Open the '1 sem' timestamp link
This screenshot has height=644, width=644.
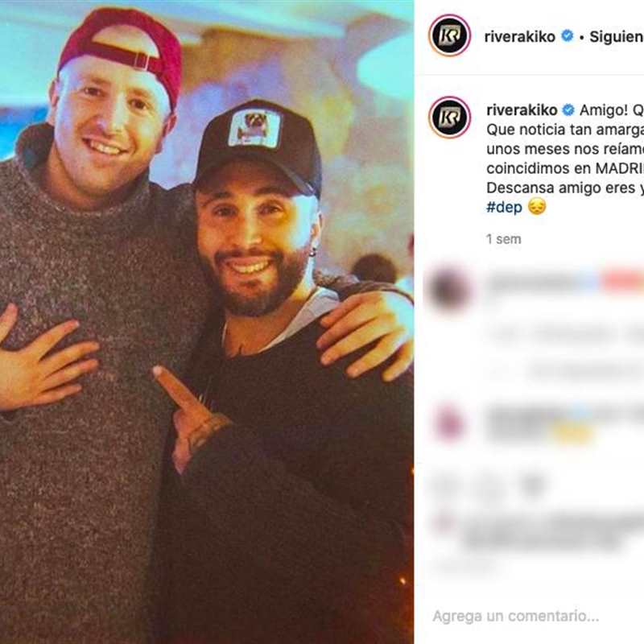click(504, 239)
